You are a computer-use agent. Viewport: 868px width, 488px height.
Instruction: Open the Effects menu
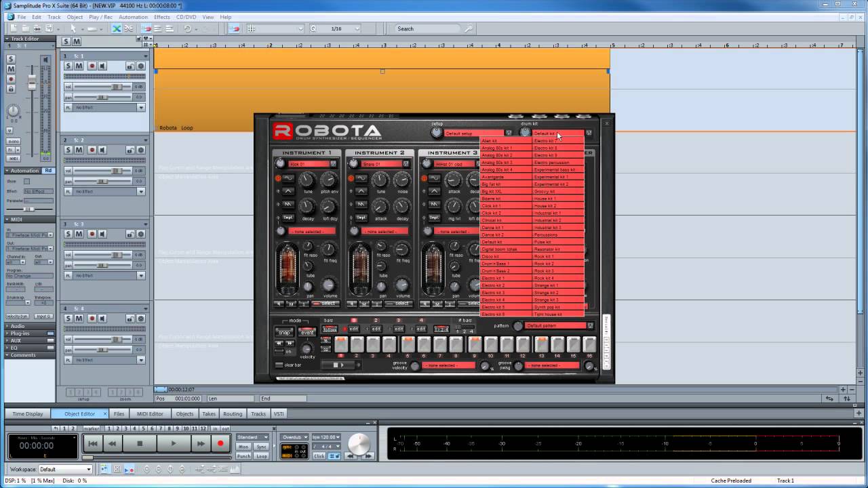(x=162, y=17)
